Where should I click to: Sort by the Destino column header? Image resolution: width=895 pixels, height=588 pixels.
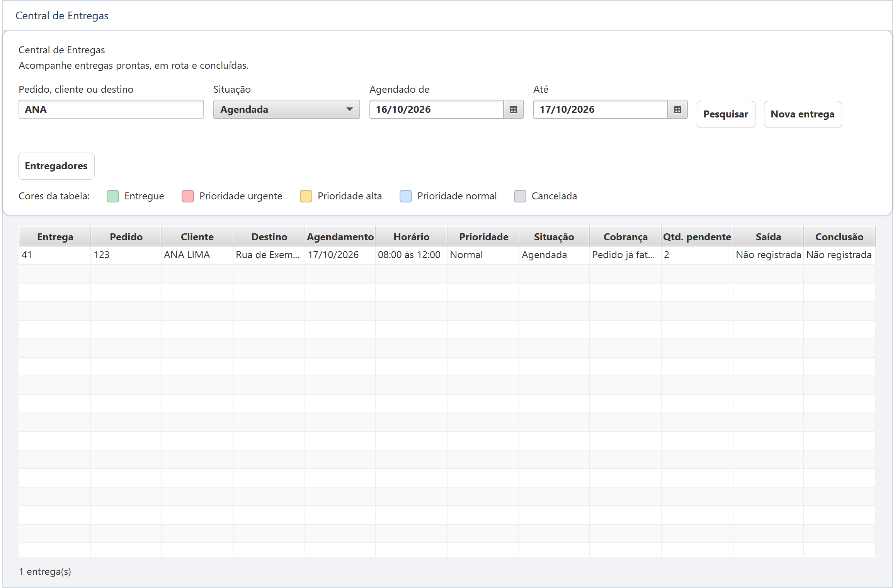pos(269,237)
